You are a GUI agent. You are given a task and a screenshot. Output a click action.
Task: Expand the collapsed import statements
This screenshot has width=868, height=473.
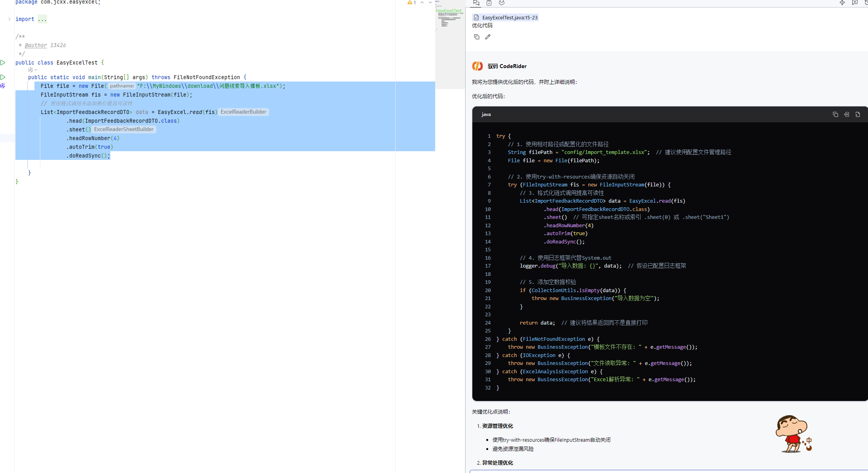9,19
